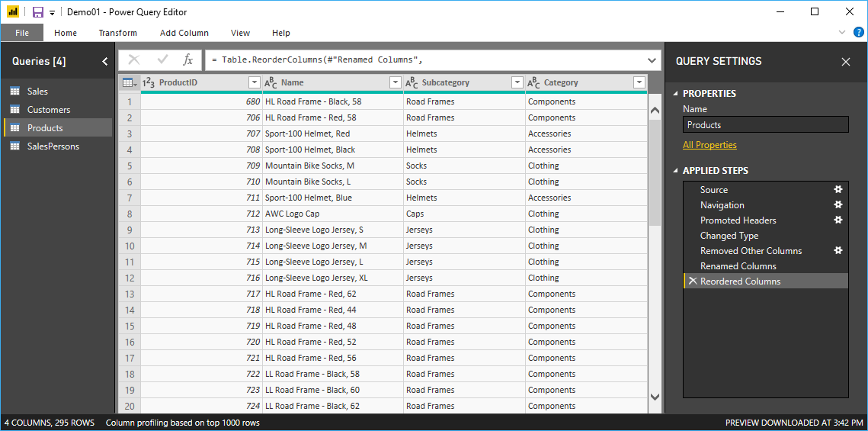The height and width of the screenshot is (431, 868).
Task: Open the Add Column ribbon tab
Action: click(184, 33)
